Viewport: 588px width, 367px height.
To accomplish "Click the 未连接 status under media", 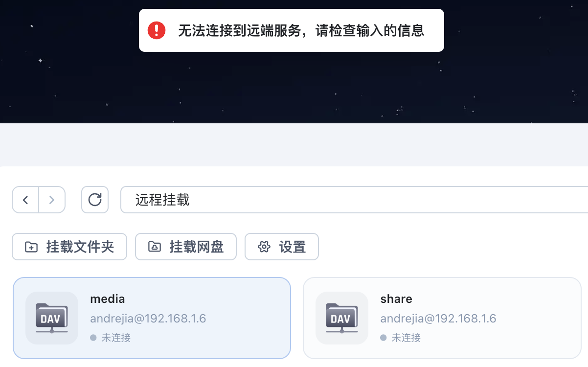I will 116,338.
